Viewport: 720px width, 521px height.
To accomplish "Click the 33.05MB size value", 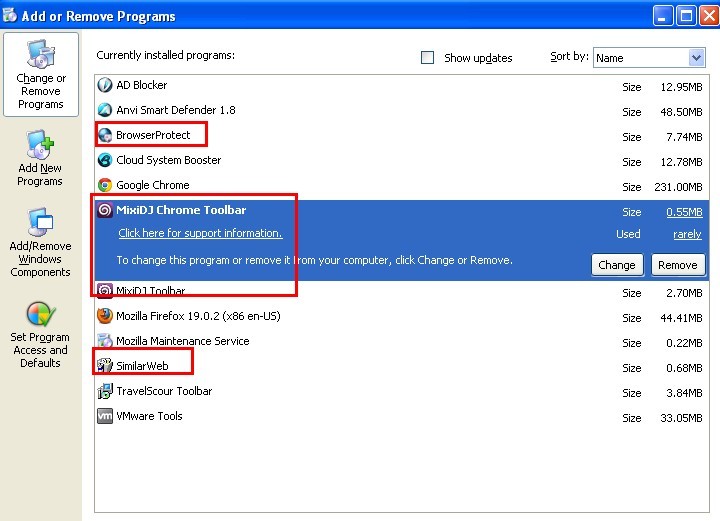I will (x=681, y=418).
